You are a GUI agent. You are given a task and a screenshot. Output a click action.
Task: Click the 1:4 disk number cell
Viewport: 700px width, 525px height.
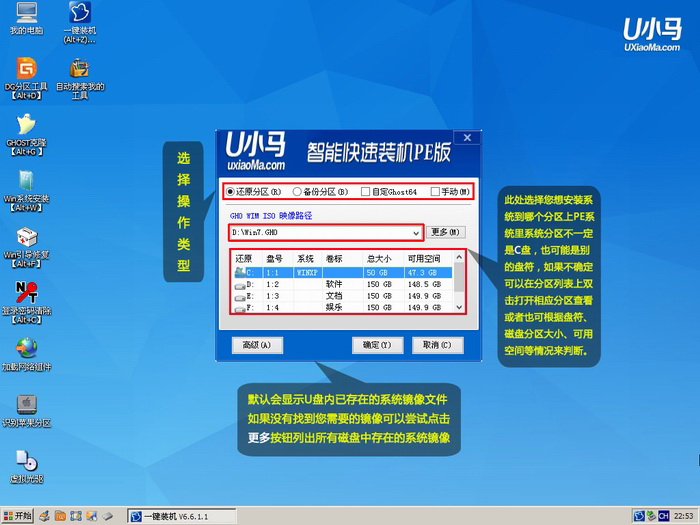tap(272, 308)
